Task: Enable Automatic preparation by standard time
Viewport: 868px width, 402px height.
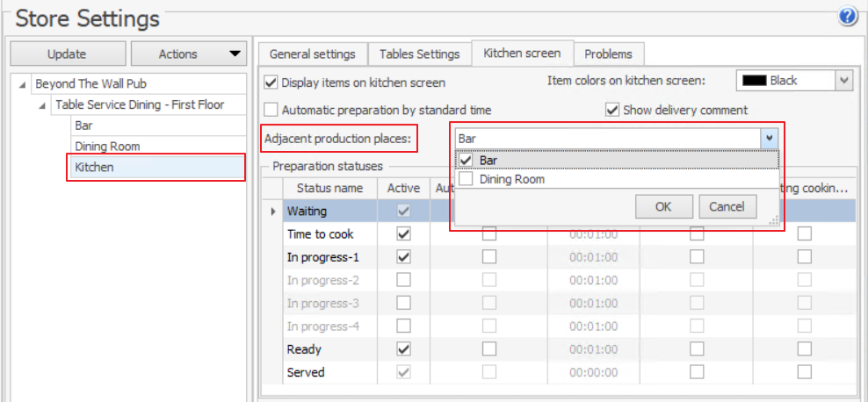Action: coord(271,111)
